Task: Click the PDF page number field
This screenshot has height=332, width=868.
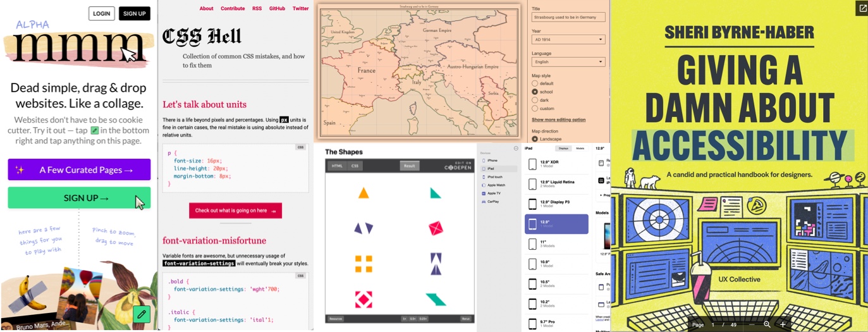Action: coord(713,324)
